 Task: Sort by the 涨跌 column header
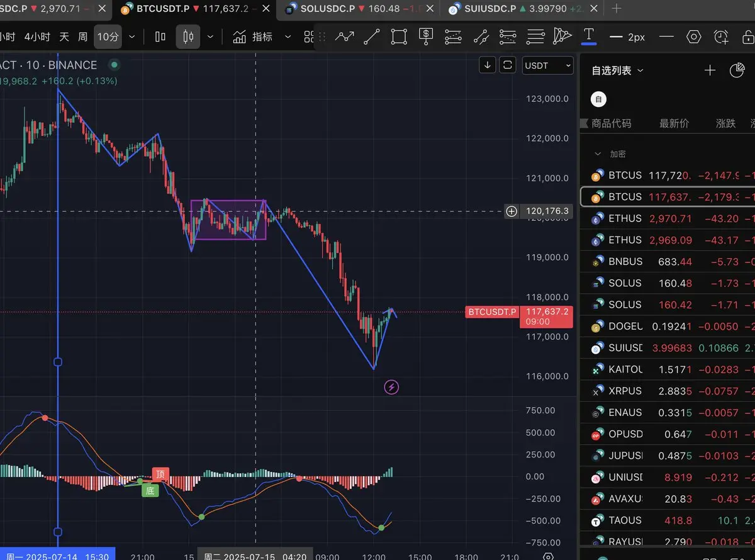pyautogui.click(x=725, y=123)
